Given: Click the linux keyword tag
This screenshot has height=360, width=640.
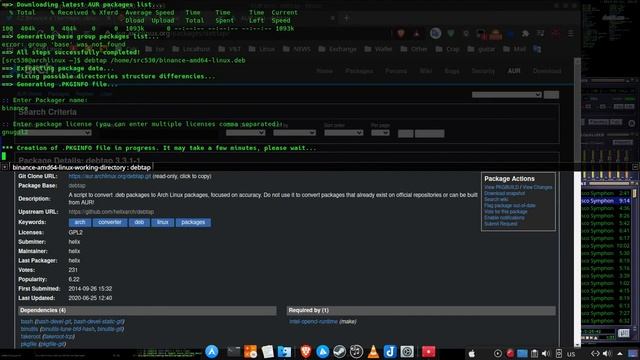Looking at the screenshot, I should (x=162, y=222).
